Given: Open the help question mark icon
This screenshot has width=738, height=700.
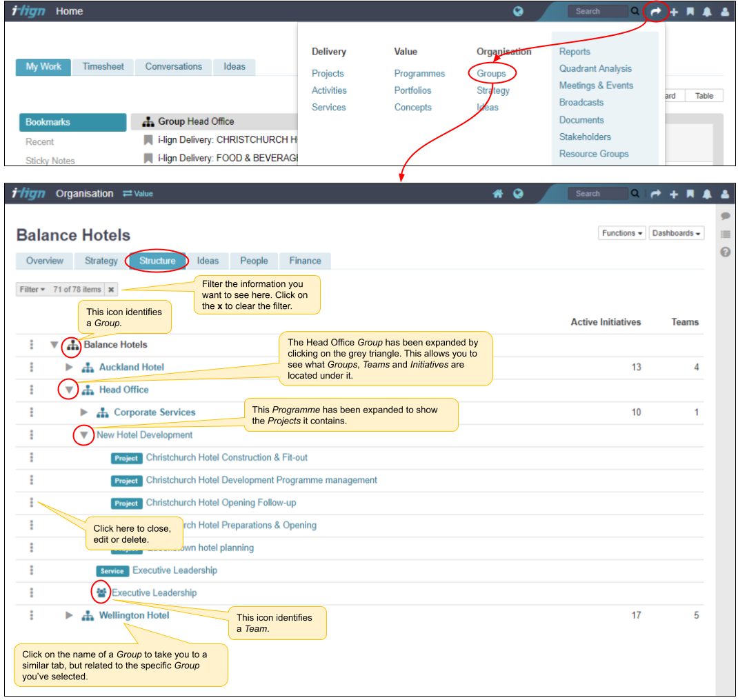Looking at the screenshot, I should click(726, 252).
